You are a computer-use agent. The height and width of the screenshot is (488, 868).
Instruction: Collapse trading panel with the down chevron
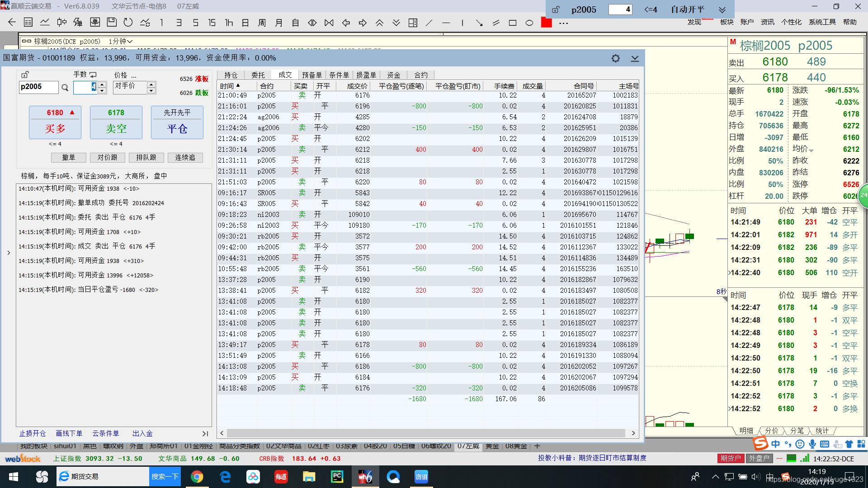pyautogui.click(x=635, y=58)
